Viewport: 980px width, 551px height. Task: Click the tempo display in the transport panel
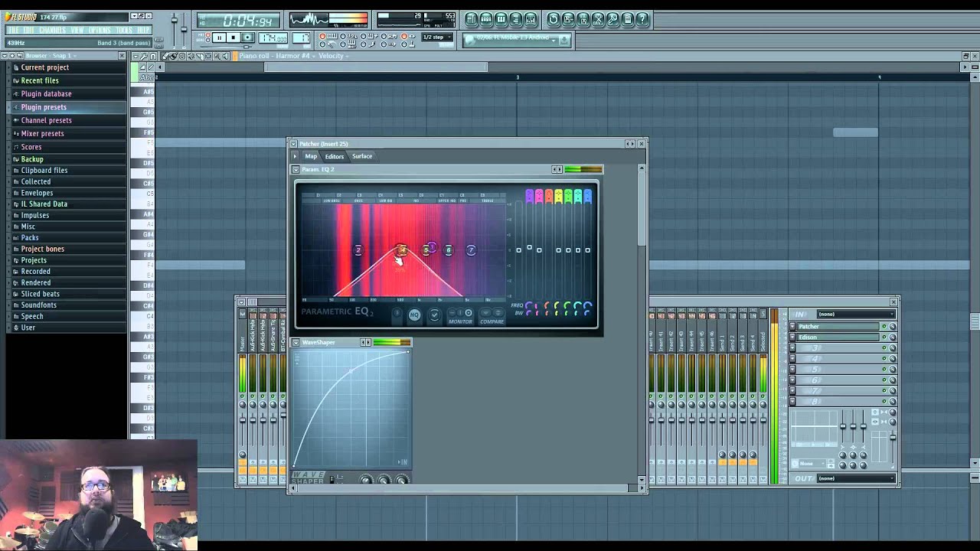tap(273, 37)
